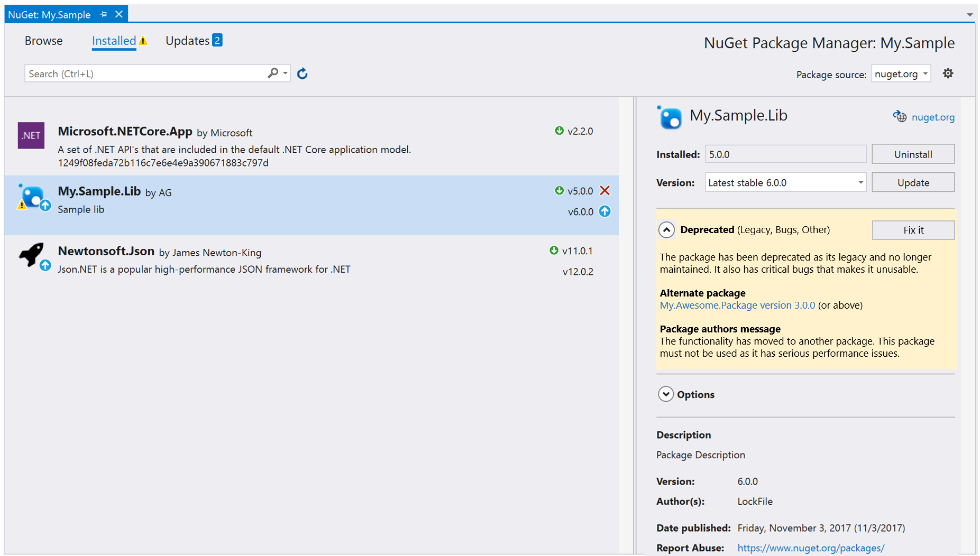Viewport: 980px width, 556px height.
Task: Click the green installed icon beside v11.0.1
Action: click(x=553, y=251)
